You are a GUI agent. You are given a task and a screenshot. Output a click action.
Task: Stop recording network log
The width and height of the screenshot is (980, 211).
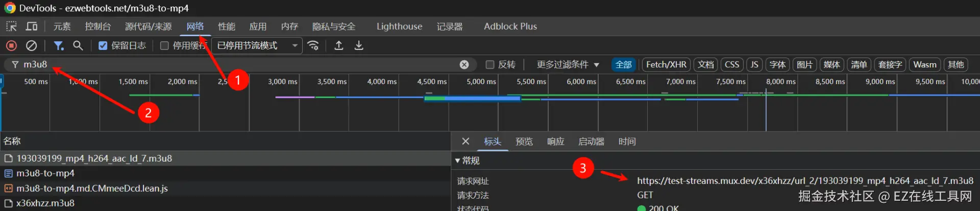coord(11,46)
